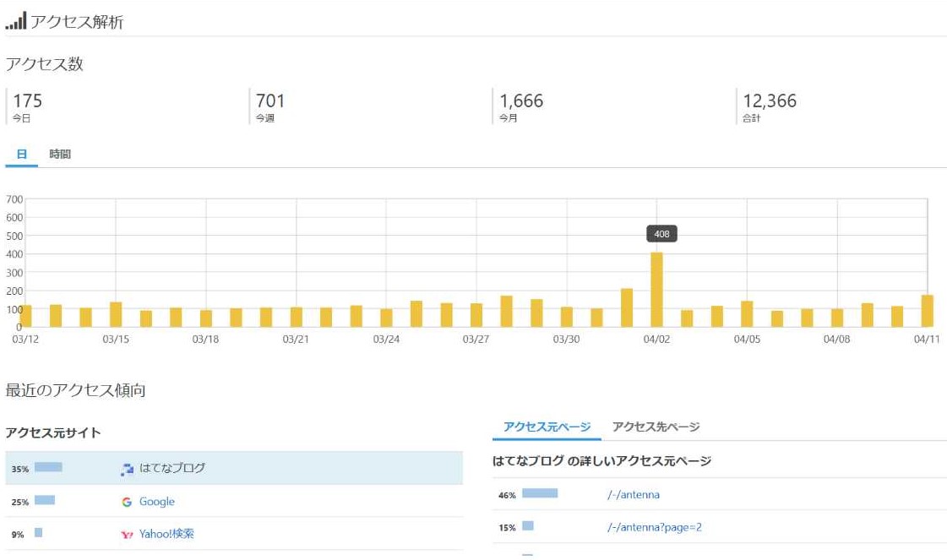
Task: Click the 04/08 axis date label
Action: [x=837, y=339]
